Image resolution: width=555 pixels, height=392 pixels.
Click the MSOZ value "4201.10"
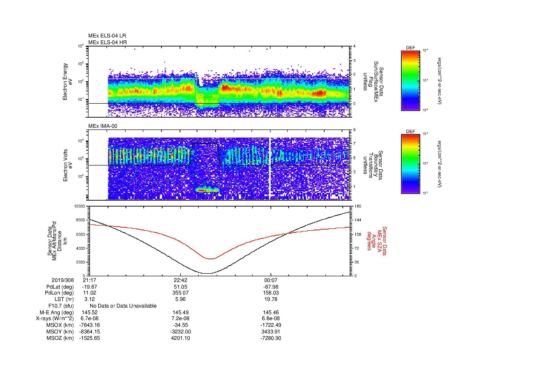(x=180, y=338)
